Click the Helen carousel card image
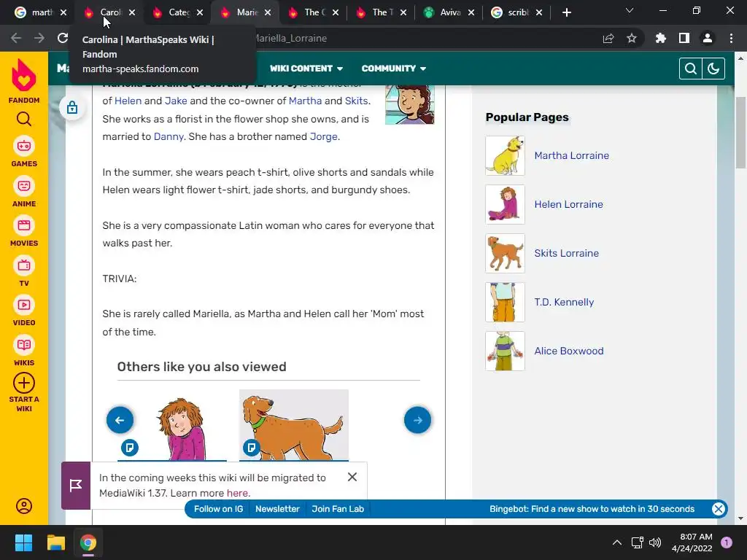The width and height of the screenshot is (747, 560). coord(172,425)
